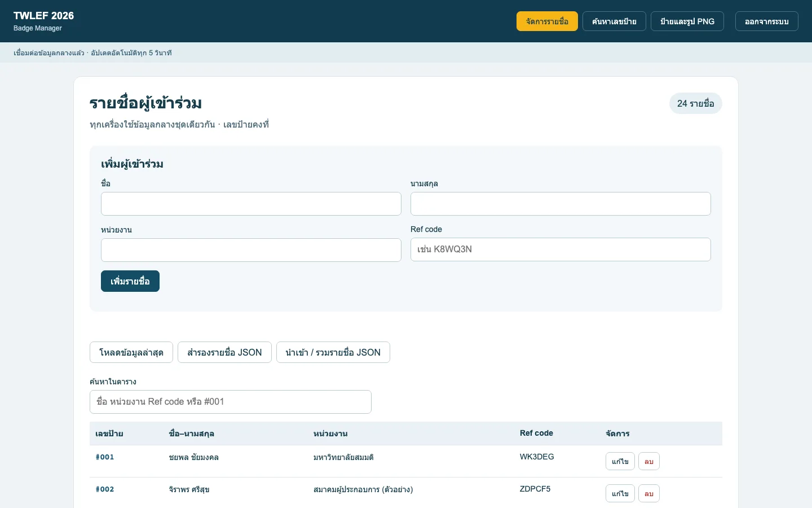Click the เพิ่มผู้เข้าร่วม section heading

[x=132, y=164]
